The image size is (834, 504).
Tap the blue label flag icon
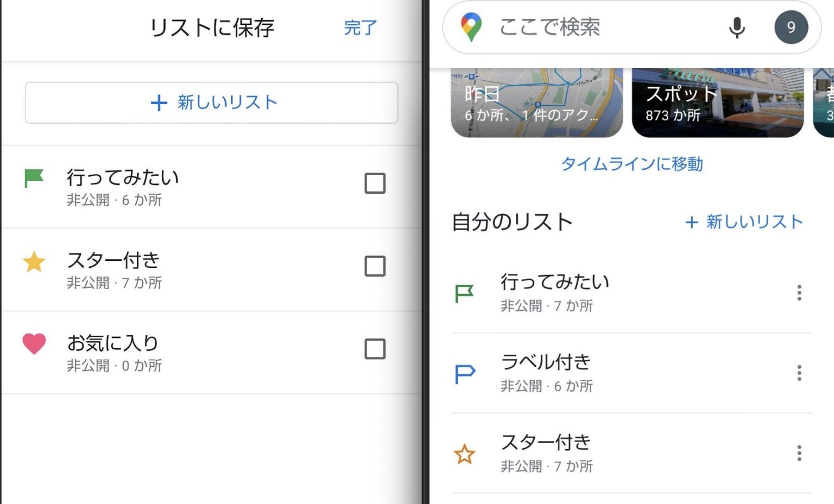(465, 374)
